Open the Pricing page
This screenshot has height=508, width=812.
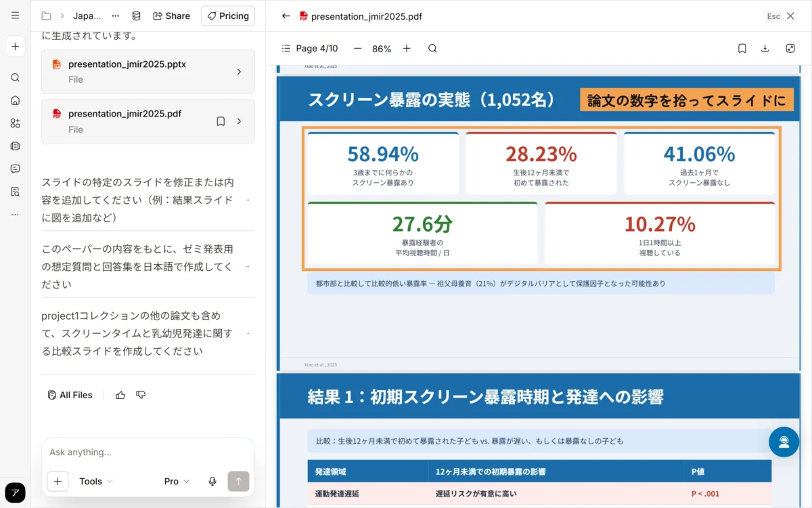[x=228, y=16]
